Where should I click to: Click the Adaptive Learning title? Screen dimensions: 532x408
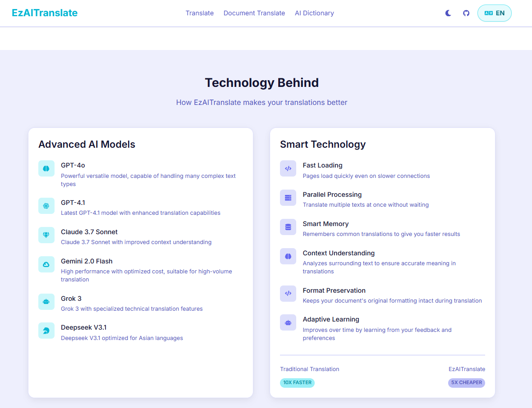tap(331, 319)
